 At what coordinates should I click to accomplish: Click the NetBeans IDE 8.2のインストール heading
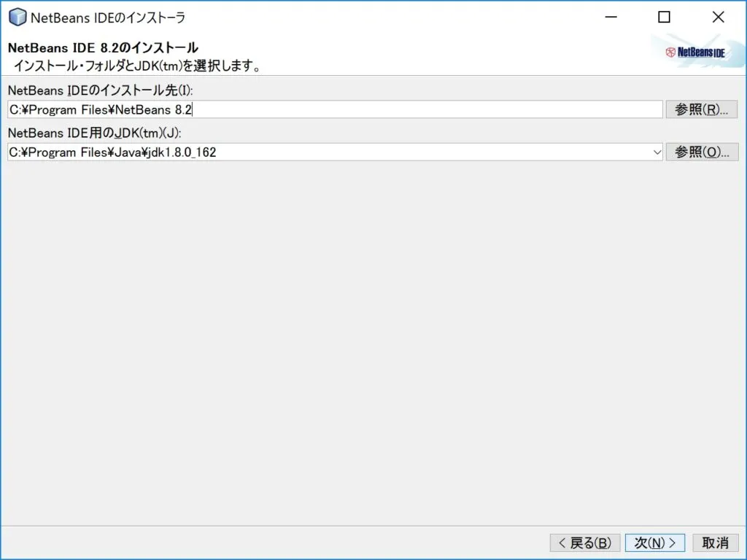103,47
